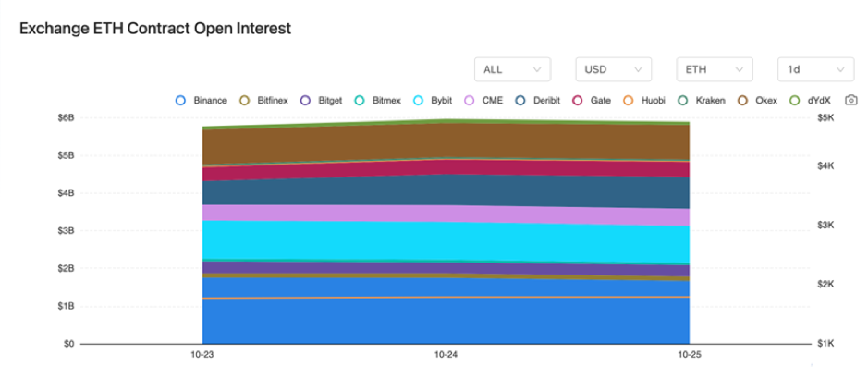Click the cyan Bybit chart area
Image resolution: width=868 pixels, height=367 pixels.
coord(446,240)
